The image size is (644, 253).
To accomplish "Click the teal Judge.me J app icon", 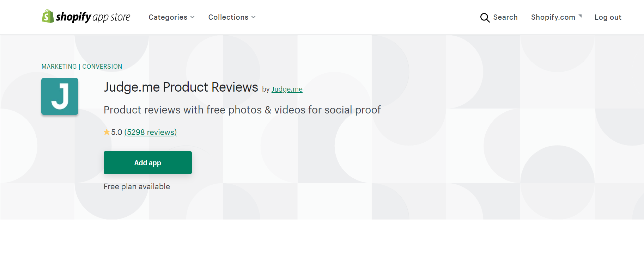I will click(60, 96).
